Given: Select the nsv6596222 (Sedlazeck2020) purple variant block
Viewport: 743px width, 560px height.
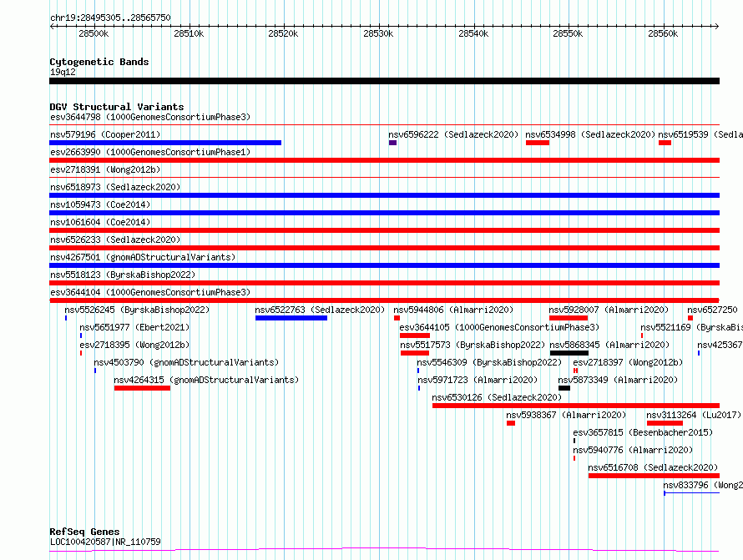Looking at the screenshot, I should [393, 143].
